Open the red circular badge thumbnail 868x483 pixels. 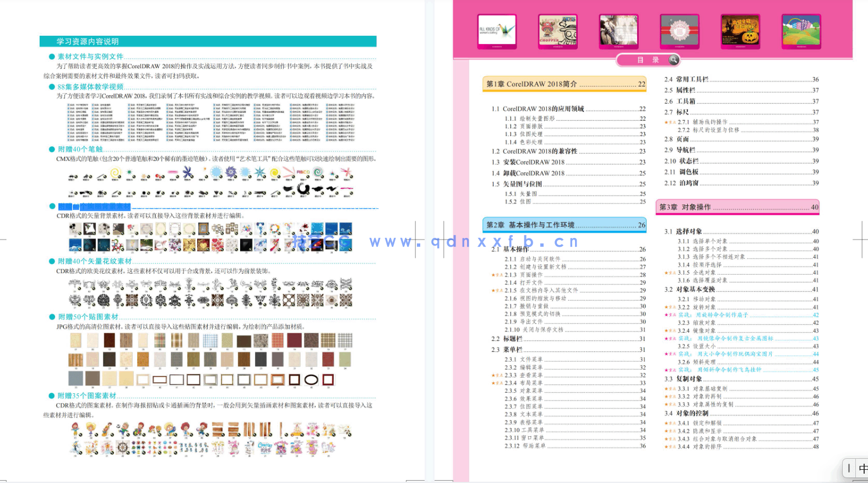click(x=680, y=31)
